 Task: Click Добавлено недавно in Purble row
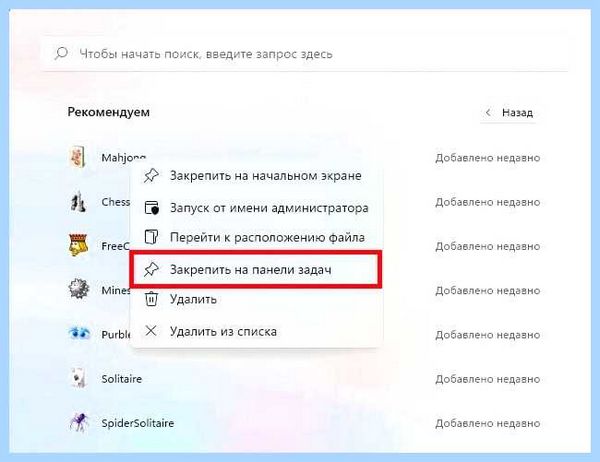coord(488,335)
